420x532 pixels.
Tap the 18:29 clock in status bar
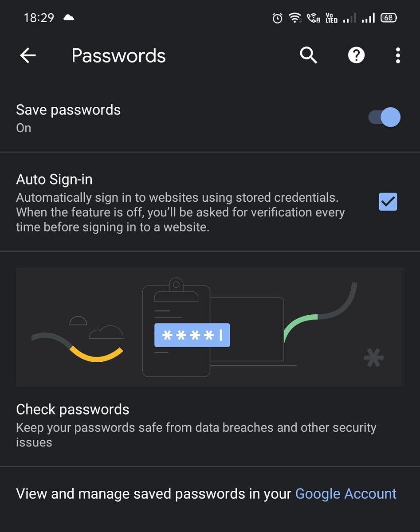39,18
